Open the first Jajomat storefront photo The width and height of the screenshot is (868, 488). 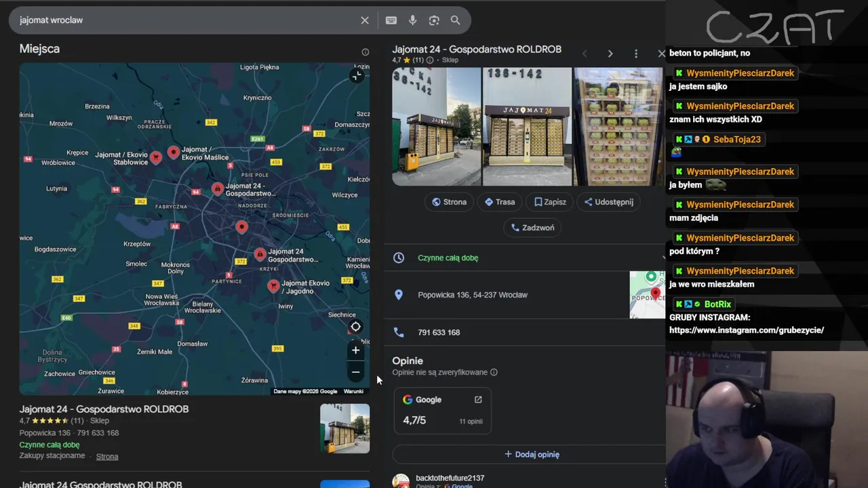(x=437, y=126)
